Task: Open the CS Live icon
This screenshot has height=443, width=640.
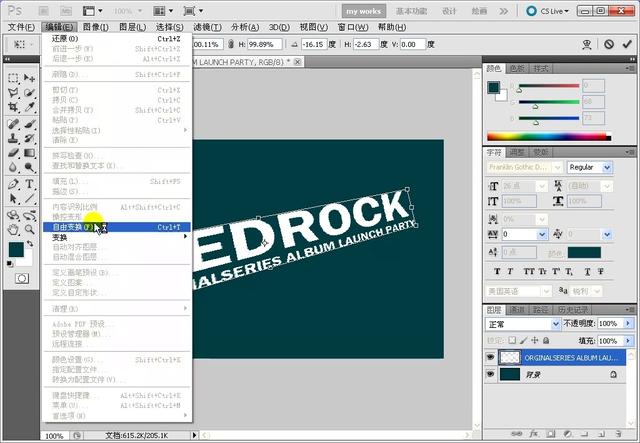Action: [531, 11]
